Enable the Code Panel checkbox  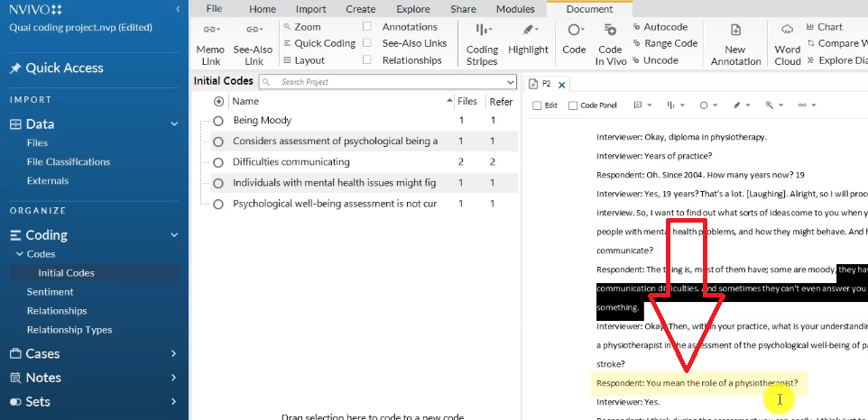point(573,105)
